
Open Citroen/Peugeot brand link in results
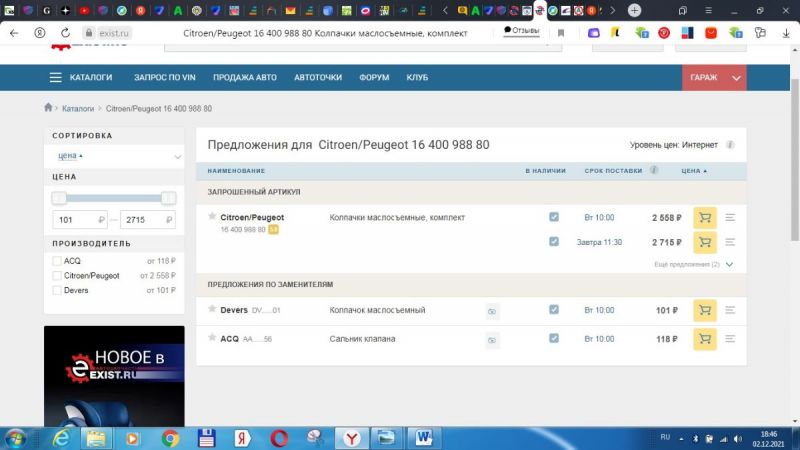pyautogui.click(x=252, y=217)
